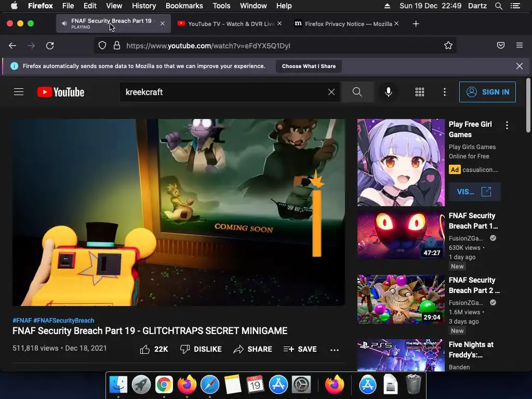Open the 29:04 video thumbnail

(401, 299)
